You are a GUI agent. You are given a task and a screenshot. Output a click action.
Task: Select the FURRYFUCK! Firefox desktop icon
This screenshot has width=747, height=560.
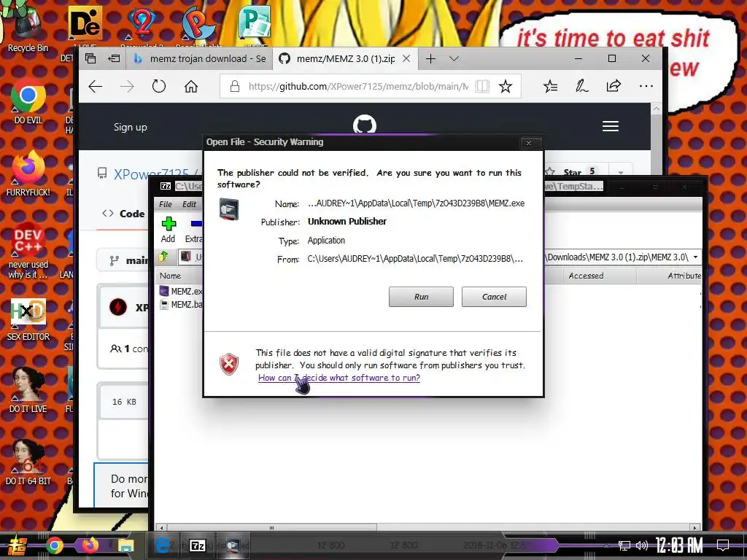28,174
